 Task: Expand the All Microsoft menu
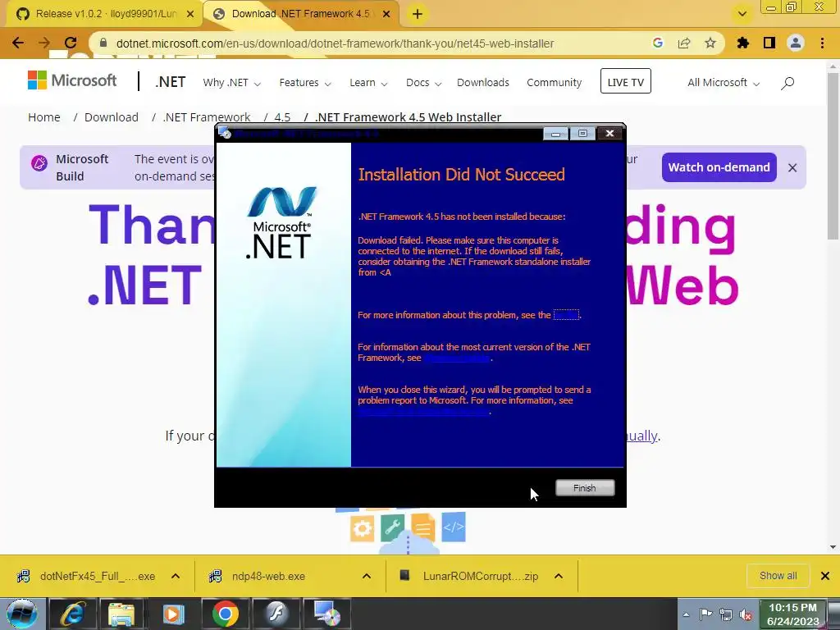click(724, 83)
